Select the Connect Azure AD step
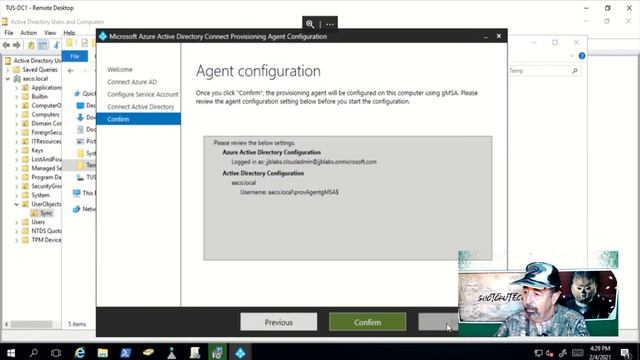This screenshot has height=360, width=640. 132,82
